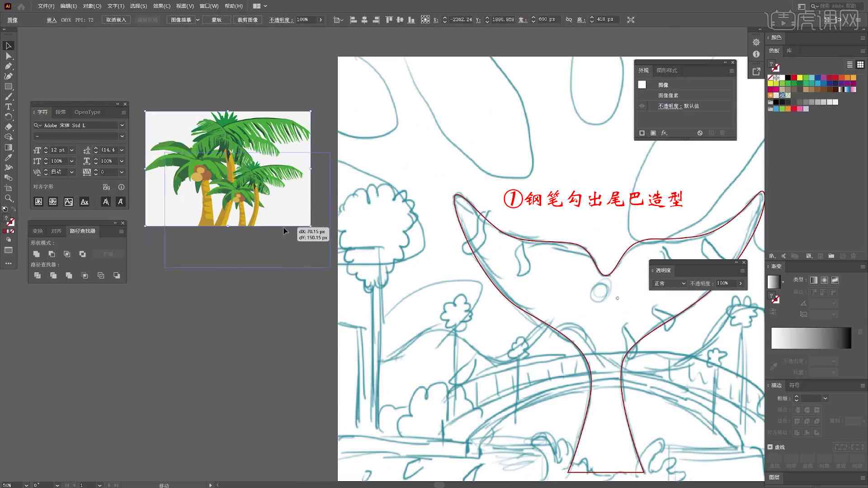The width and height of the screenshot is (868, 488).
Task: Click Add New Fill icon in Appearance panel
Action: pos(653,133)
